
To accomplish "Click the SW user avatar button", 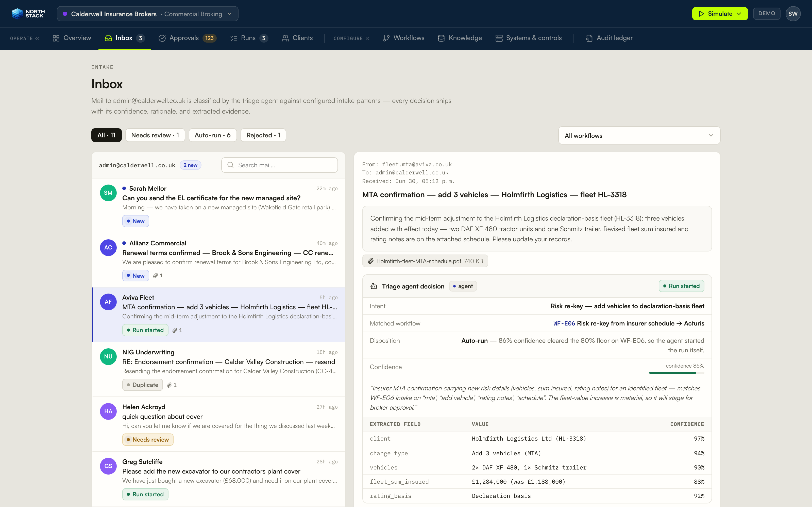I will click(x=793, y=14).
